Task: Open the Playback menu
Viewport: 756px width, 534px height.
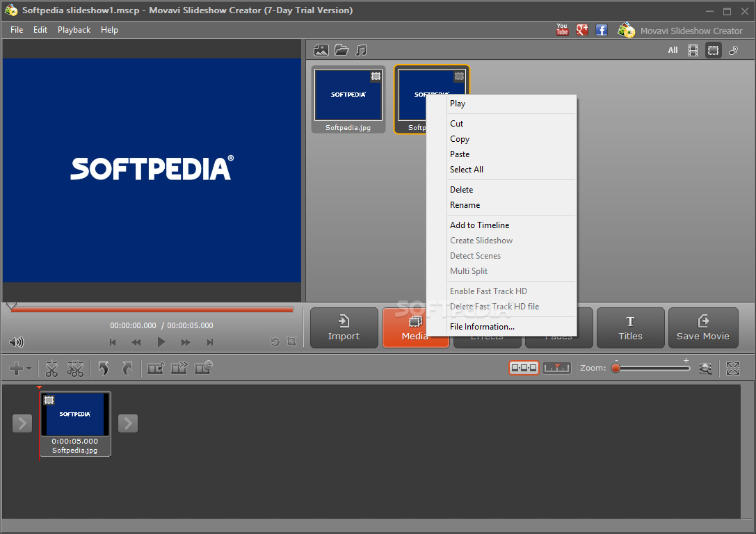Action: tap(74, 30)
